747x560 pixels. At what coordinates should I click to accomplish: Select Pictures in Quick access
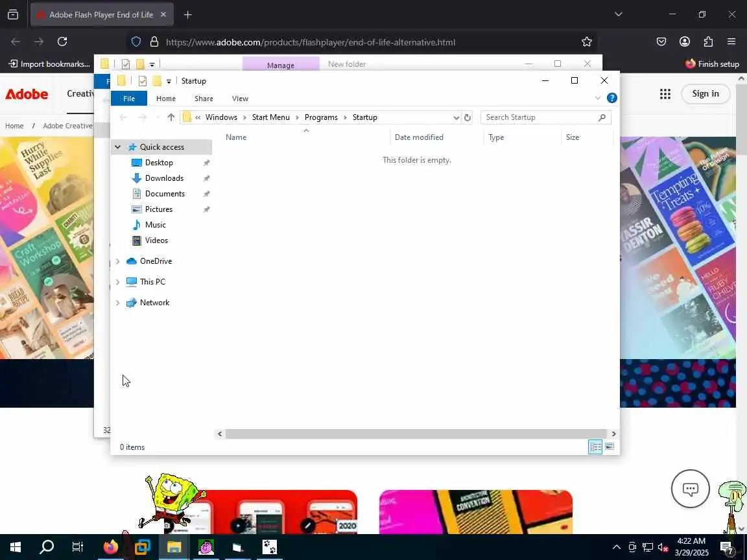[159, 209]
